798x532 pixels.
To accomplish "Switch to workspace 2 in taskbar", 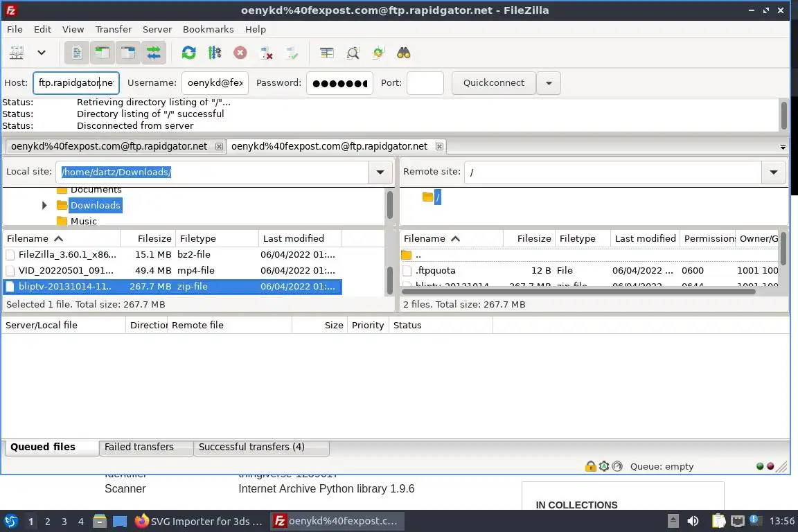I will point(47,522).
